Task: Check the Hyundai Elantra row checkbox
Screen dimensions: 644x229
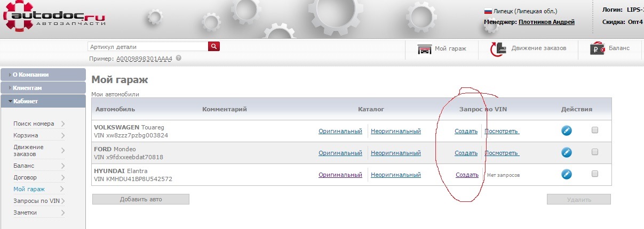Action: pos(595,174)
